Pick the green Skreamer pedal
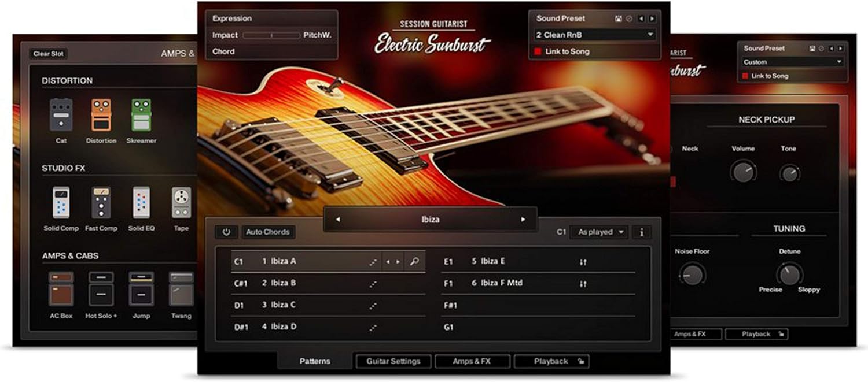 click(141, 115)
